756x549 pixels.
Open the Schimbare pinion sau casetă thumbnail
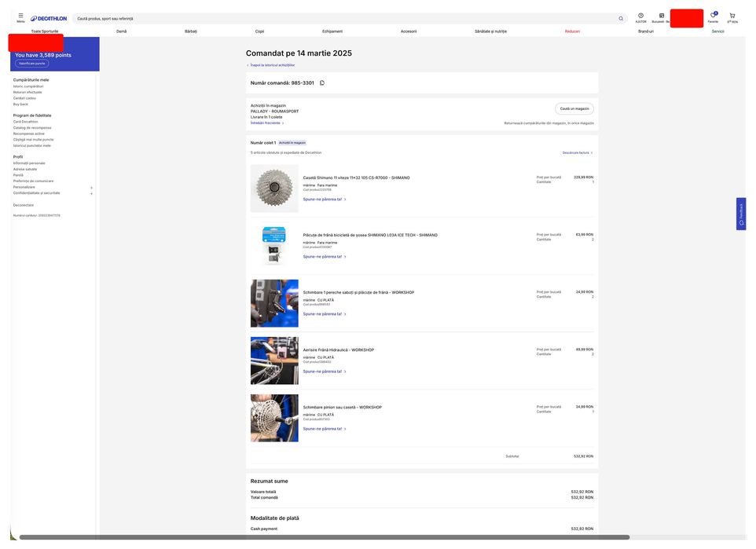tap(274, 418)
